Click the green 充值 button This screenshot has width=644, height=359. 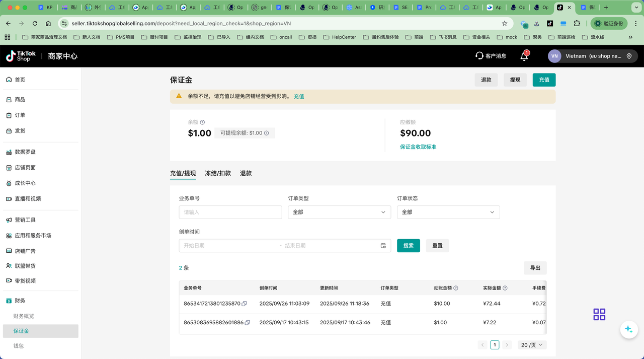point(544,80)
